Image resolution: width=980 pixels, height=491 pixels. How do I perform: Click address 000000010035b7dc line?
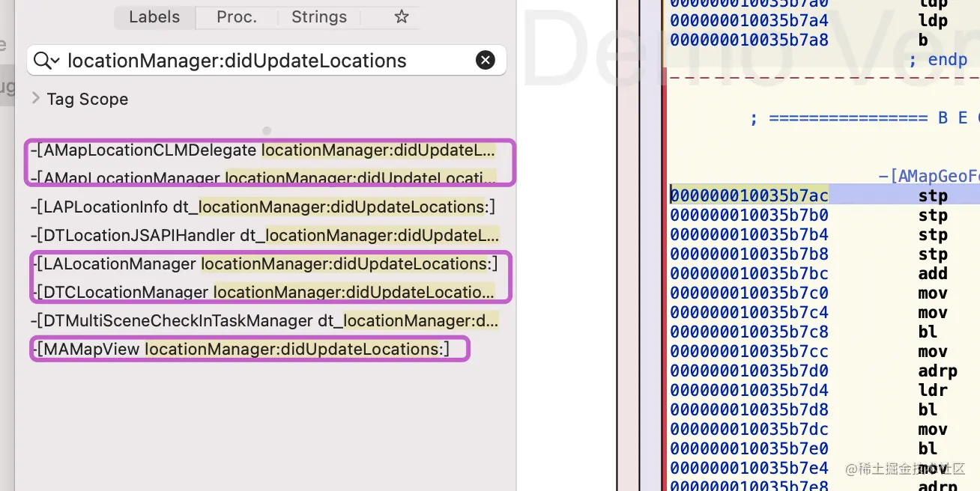(749, 430)
